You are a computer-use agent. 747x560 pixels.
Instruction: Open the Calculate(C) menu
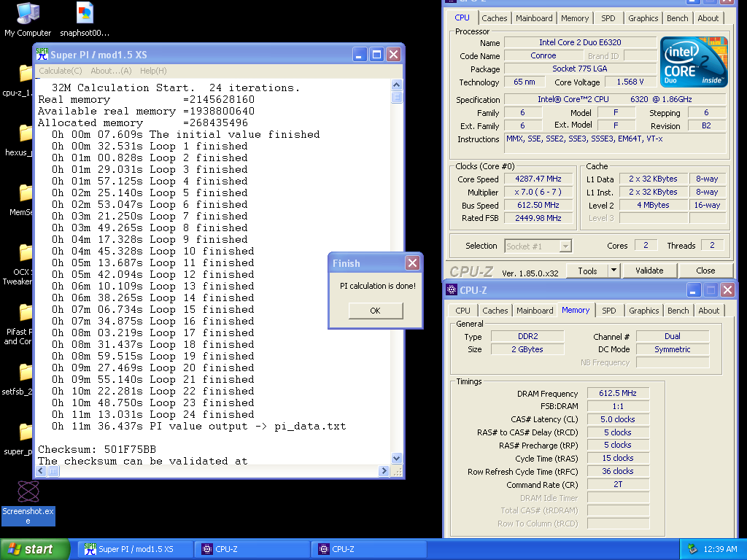pyautogui.click(x=60, y=71)
